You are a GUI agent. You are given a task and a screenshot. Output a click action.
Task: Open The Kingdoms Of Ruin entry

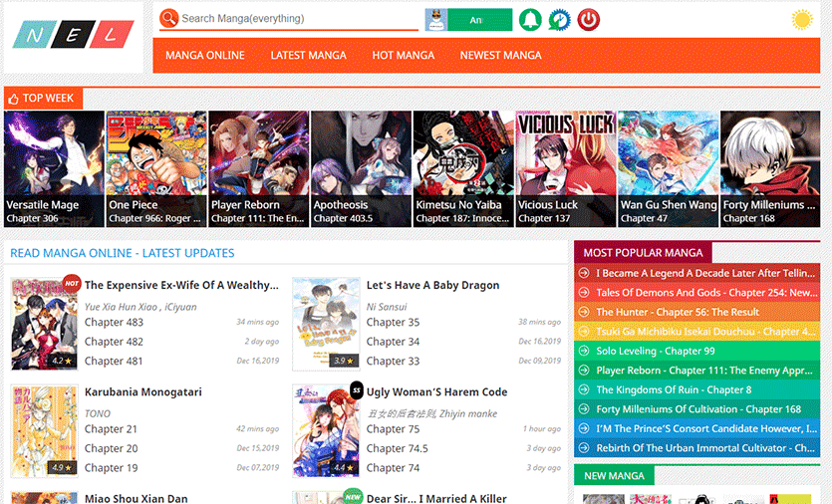[697, 389]
